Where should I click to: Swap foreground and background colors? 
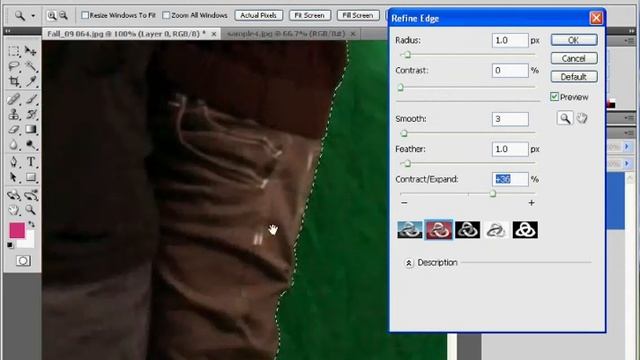click(31, 224)
